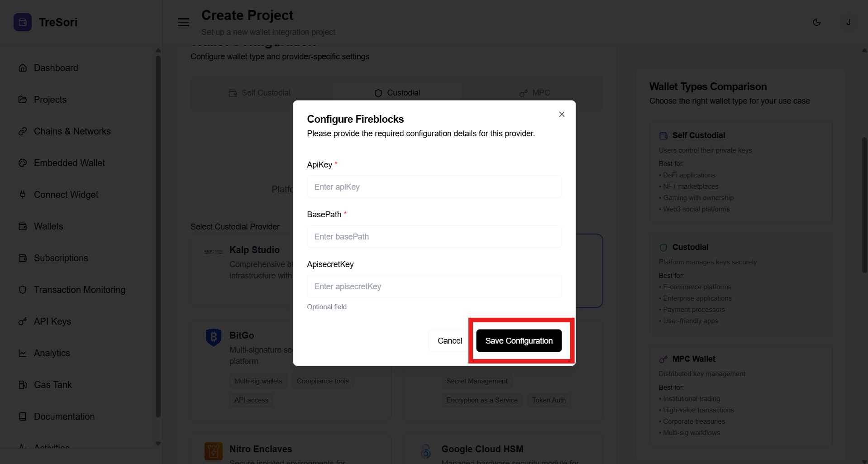Cancel the Fireblocks configuration
Screen dimensions: 868x464
pos(449,341)
